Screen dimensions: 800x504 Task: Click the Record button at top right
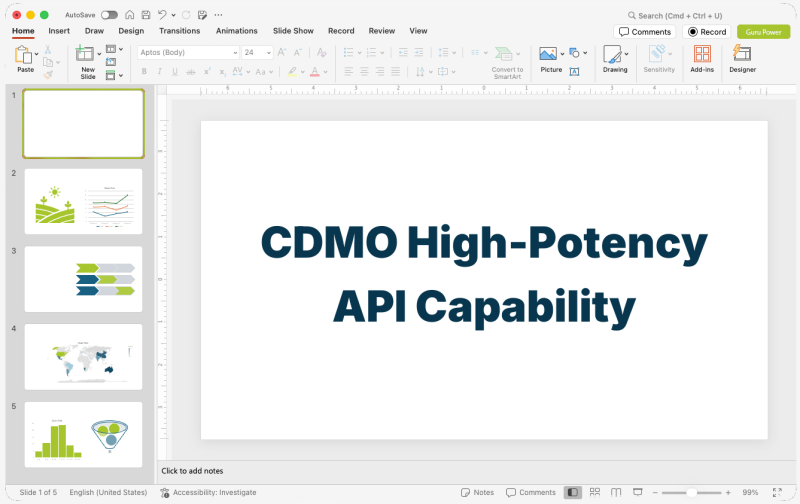[x=707, y=32]
